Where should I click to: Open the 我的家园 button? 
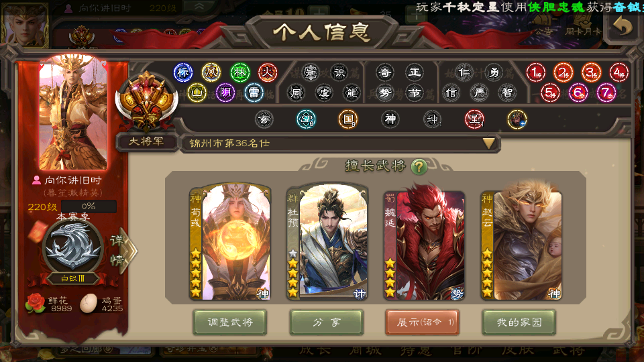519,322
